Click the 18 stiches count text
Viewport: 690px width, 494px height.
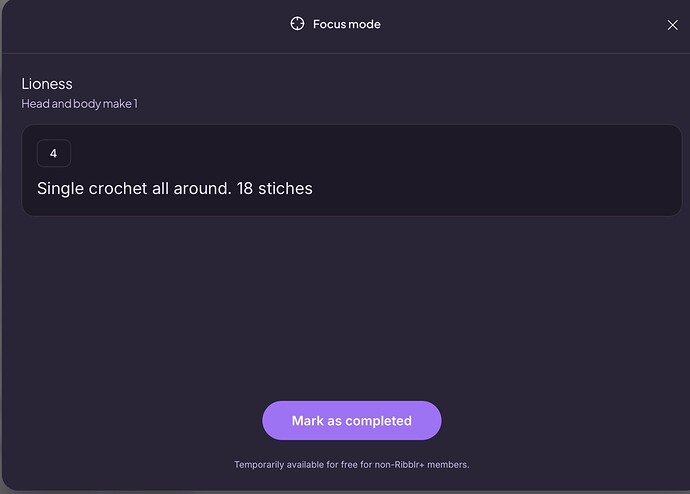coord(275,188)
